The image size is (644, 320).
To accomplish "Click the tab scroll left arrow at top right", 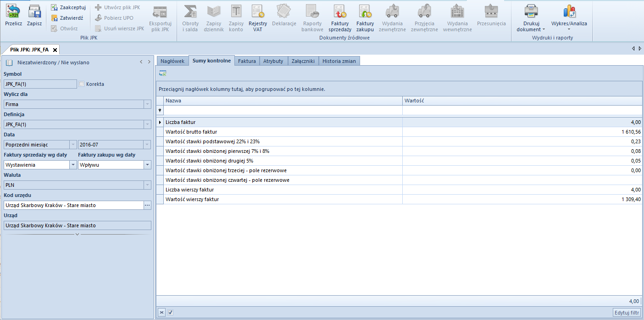I will 633,48.
